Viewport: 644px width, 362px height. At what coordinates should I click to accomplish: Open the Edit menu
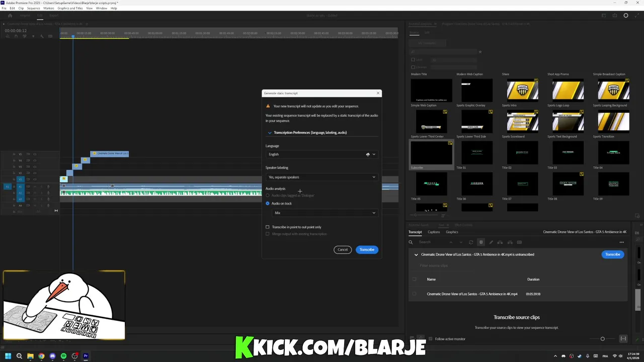point(12,9)
